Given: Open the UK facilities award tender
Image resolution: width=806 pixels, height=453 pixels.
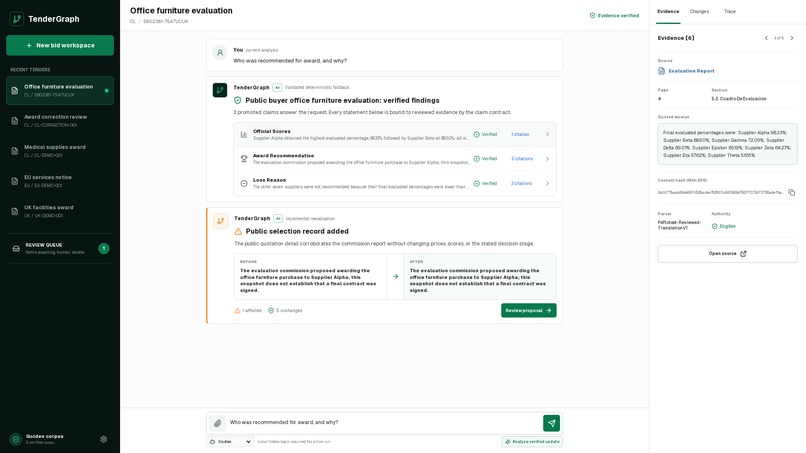Looking at the screenshot, I should [x=60, y=211].
